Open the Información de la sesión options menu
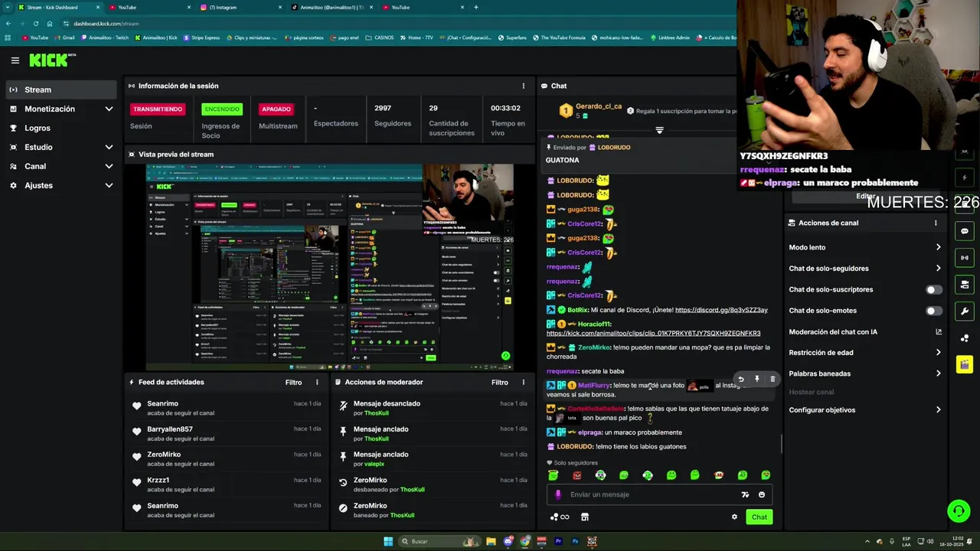This screenshot has height=551, width=980. (x=524, y=86)
